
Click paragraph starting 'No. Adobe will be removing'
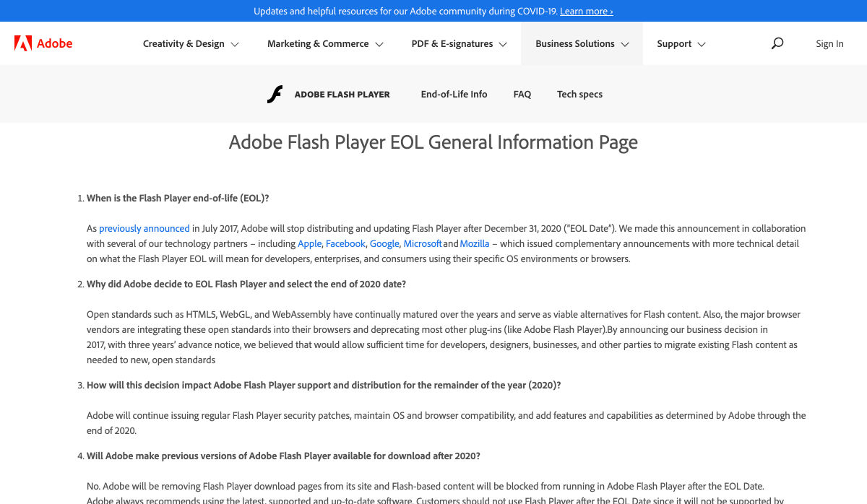coord(436,494)
